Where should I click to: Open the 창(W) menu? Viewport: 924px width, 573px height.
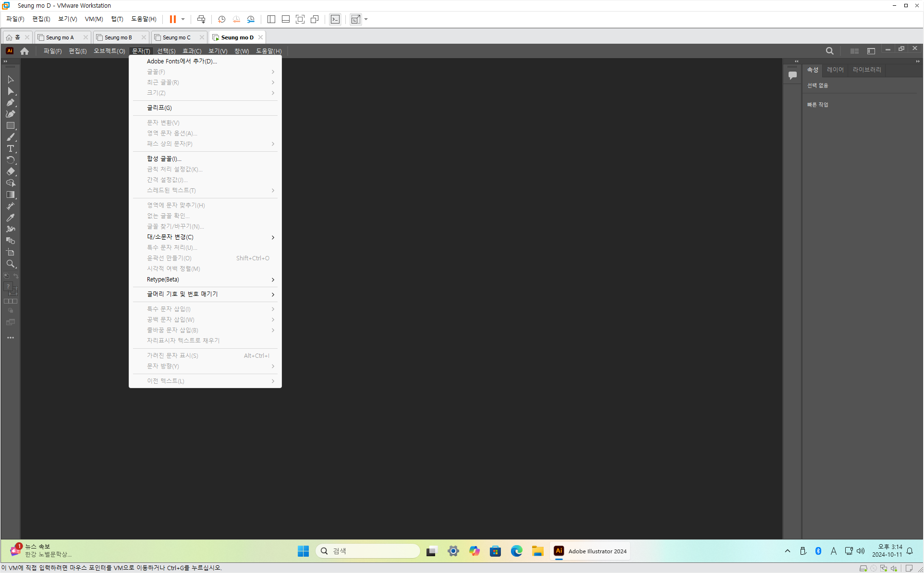click(x=242, y=51)
